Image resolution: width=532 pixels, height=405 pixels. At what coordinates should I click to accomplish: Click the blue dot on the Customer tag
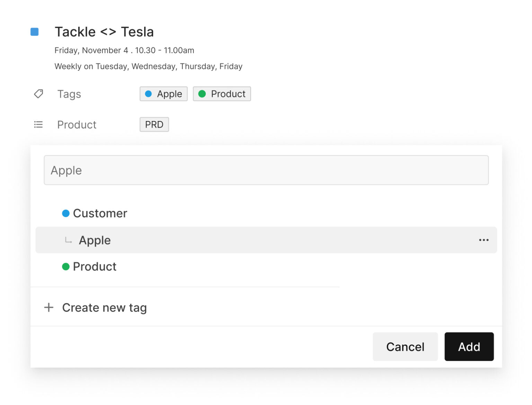[x=65, y=213]
